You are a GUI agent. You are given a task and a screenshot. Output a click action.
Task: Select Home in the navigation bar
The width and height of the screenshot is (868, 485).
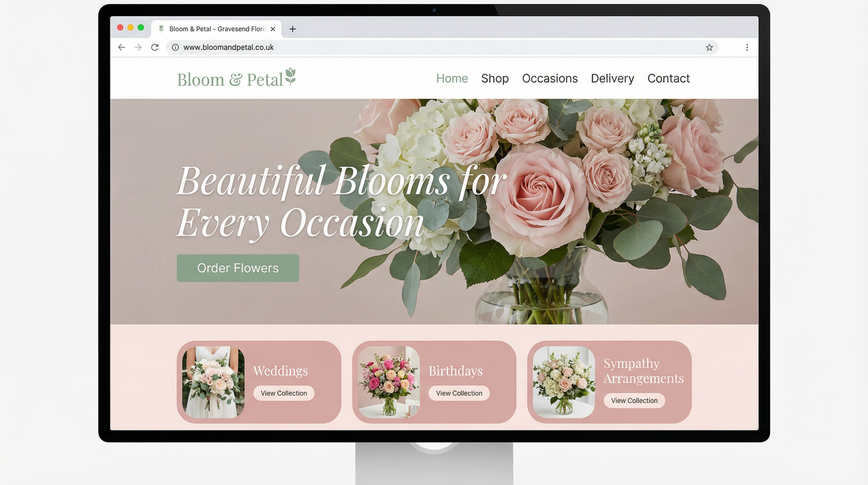452,79
